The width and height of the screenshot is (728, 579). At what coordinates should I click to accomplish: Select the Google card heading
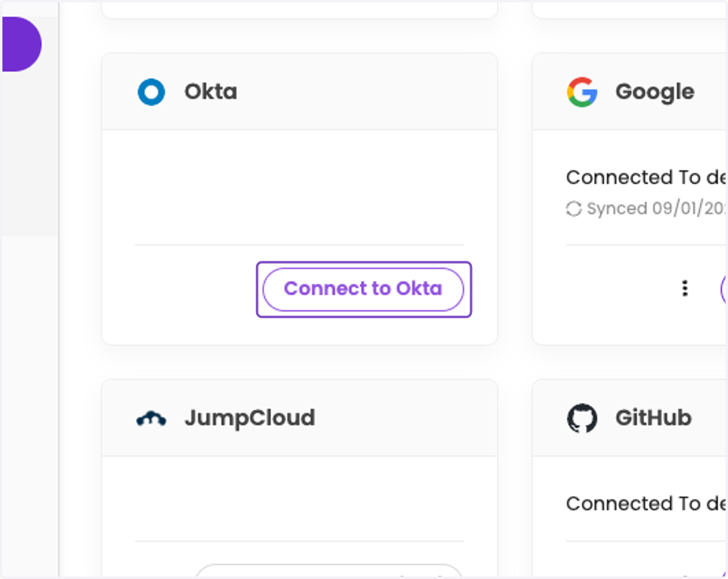[655, 92]
